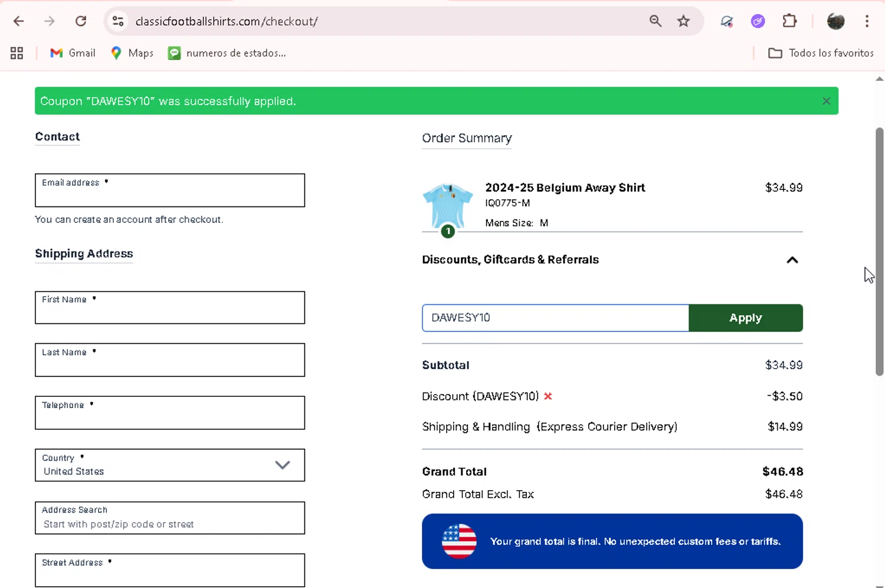Click the Last Name field
The width and height of the screenshot is (885, 588).
[170, 360]
